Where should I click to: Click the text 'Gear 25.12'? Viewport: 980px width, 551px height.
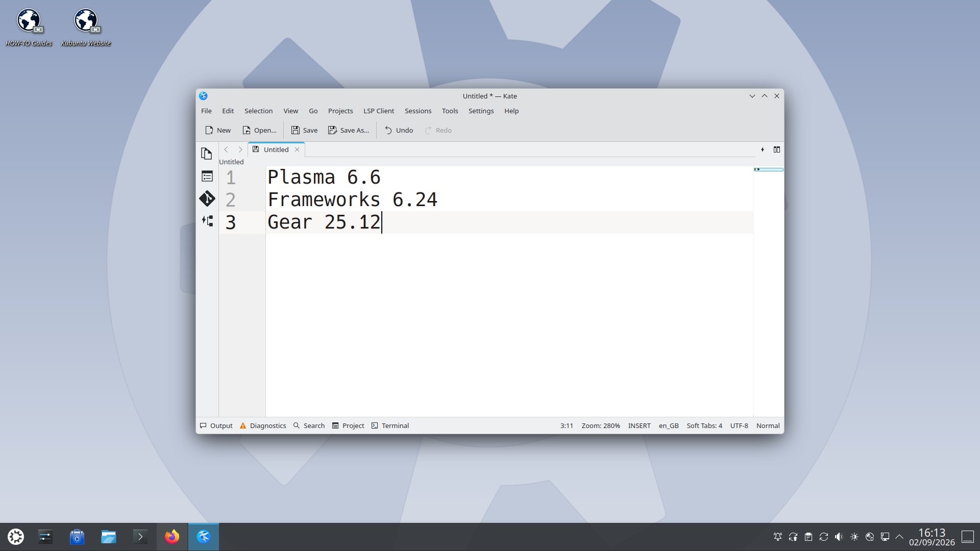(x=324, y=222)
